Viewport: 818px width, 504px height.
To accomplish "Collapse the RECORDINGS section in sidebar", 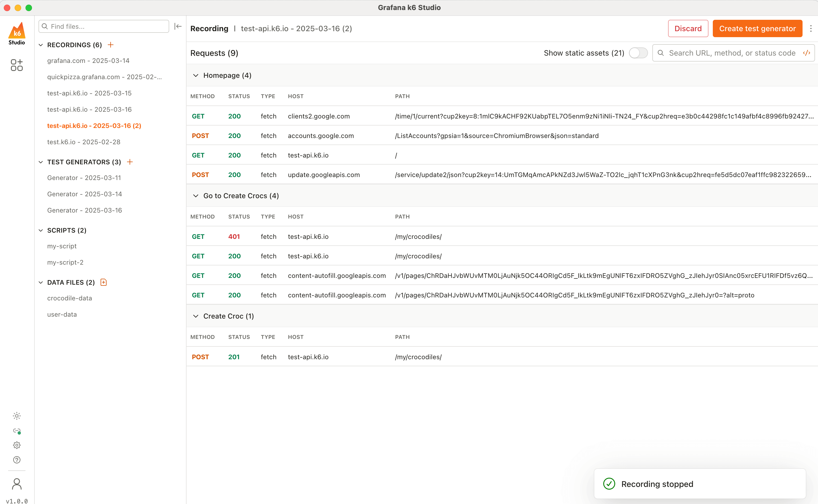I will 41,45.
